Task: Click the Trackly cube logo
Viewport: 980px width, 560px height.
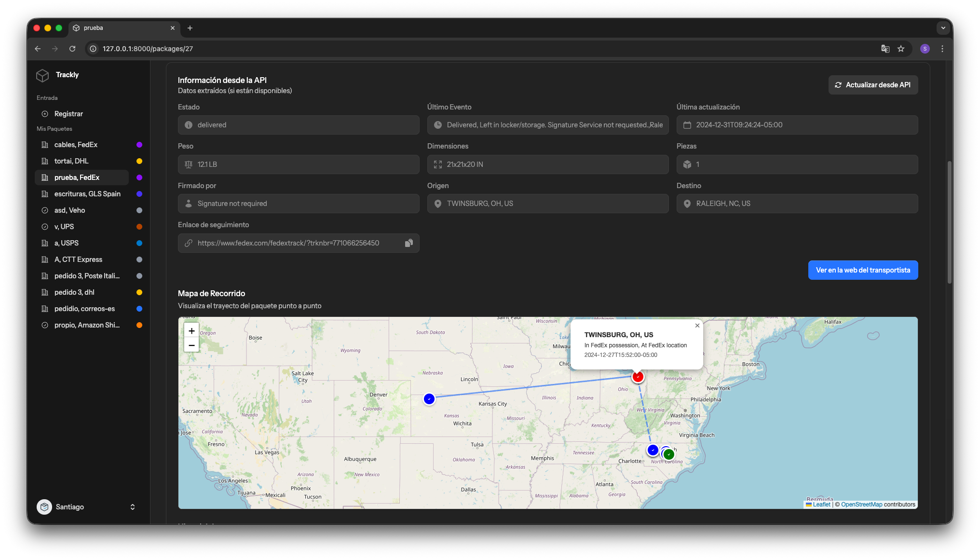Action: [x=42, y=75]
